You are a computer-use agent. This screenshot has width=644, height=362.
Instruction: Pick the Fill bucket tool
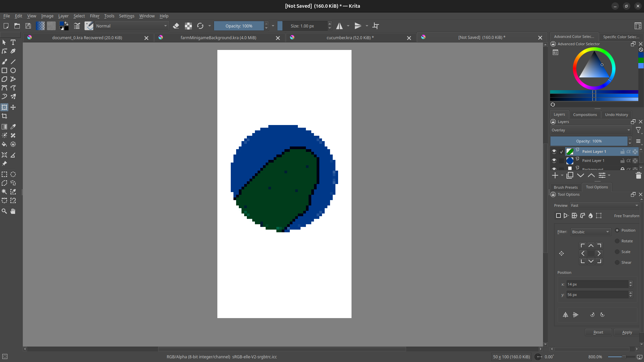point(4,144)
